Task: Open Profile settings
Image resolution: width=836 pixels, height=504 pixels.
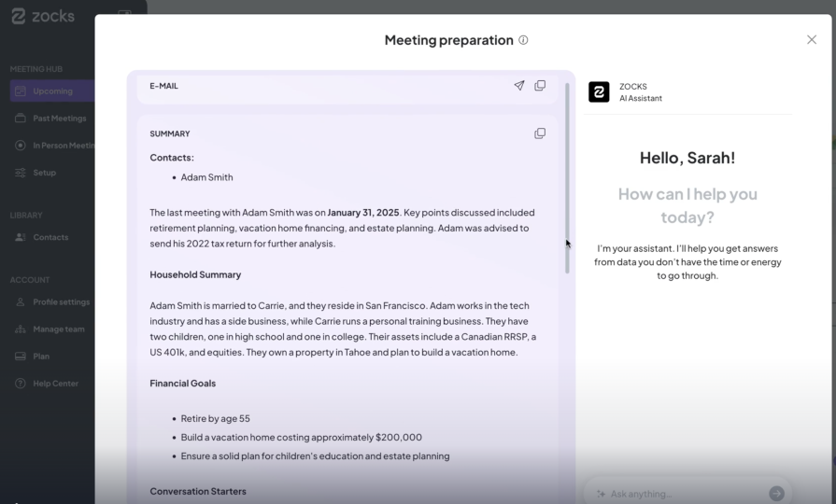Action: [x=61, y=302]
